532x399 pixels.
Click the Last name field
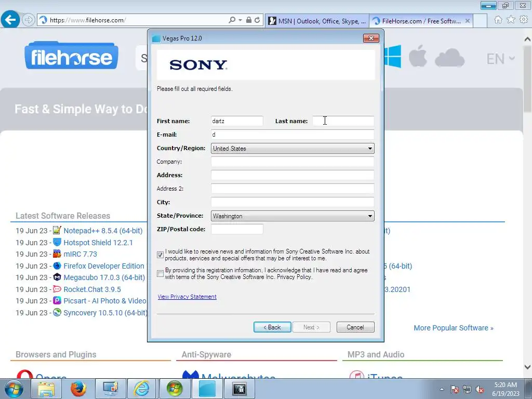point(343,121)
